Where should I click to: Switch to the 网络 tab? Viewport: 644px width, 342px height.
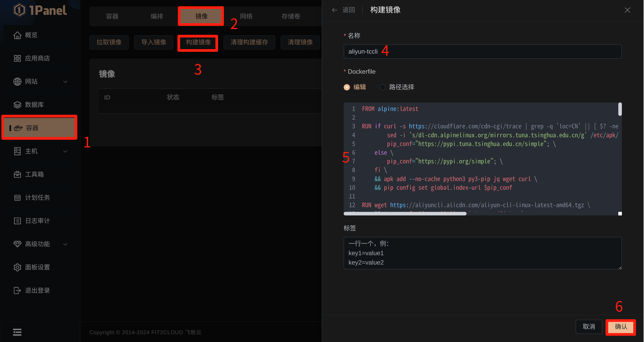coord(246,17)
